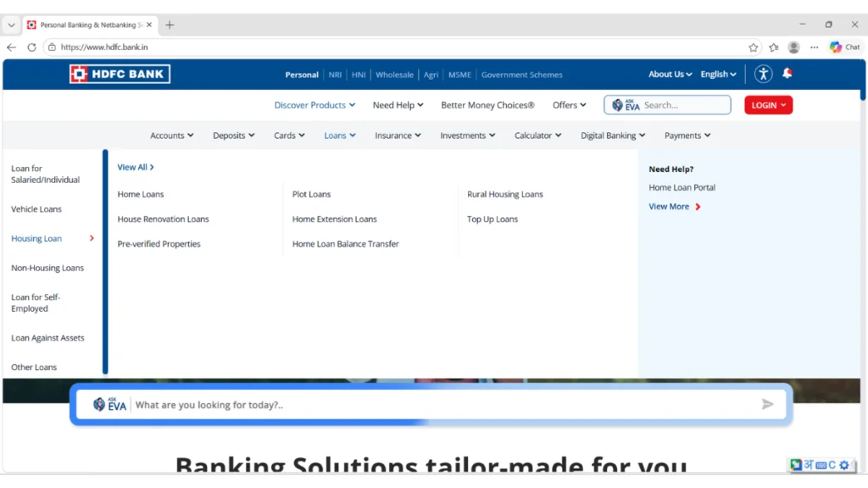868x488 pixels.
Task: Expand the Insurance menu
Action: pos(398,136)
